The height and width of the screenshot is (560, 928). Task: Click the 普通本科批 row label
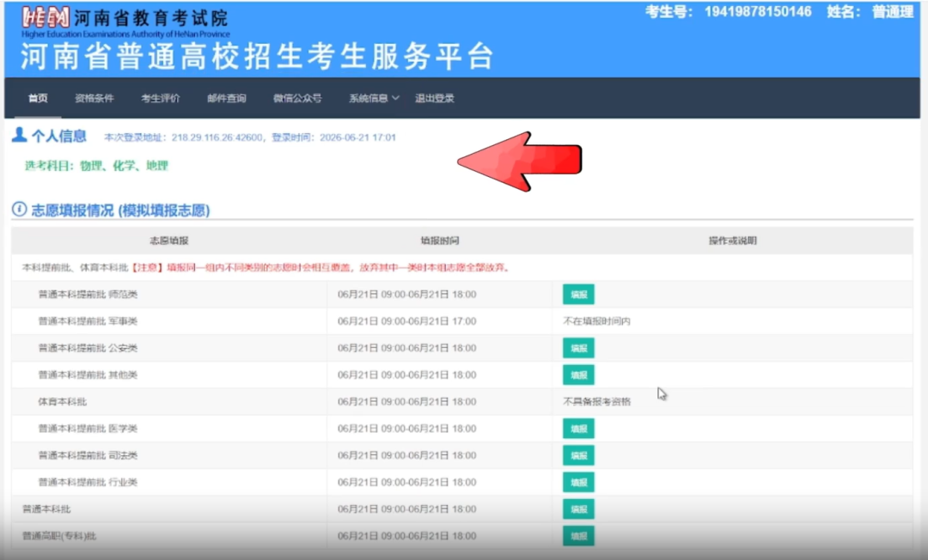pyautogui.click(x=46, y=509)
